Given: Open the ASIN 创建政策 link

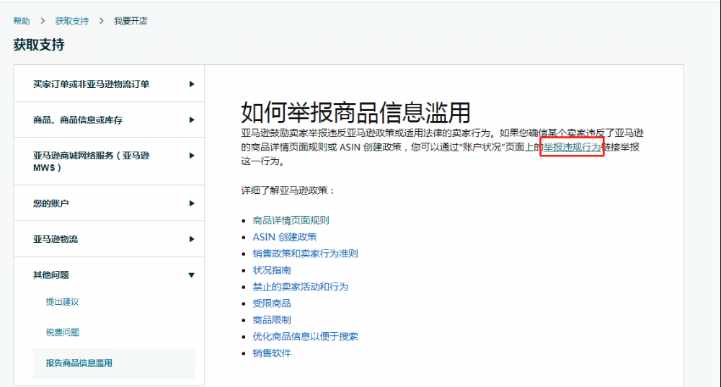Looking at the screenshot, I should tap(285, 237).
